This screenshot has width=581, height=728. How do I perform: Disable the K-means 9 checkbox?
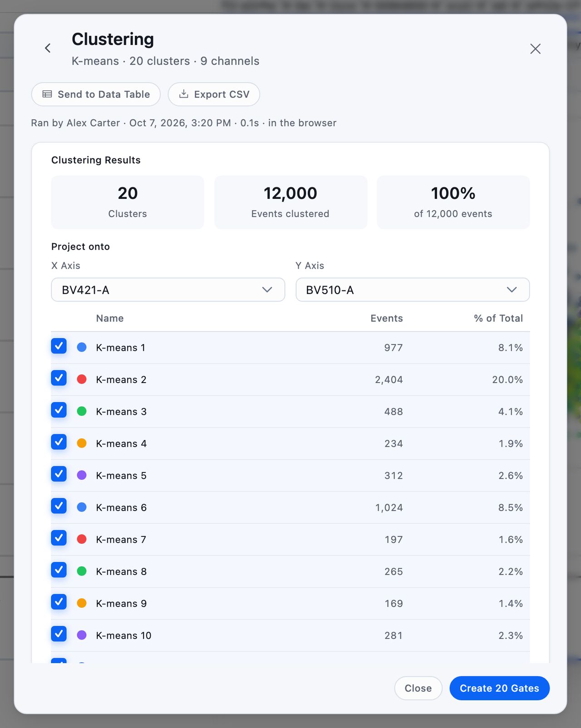(x=59, y=602)
